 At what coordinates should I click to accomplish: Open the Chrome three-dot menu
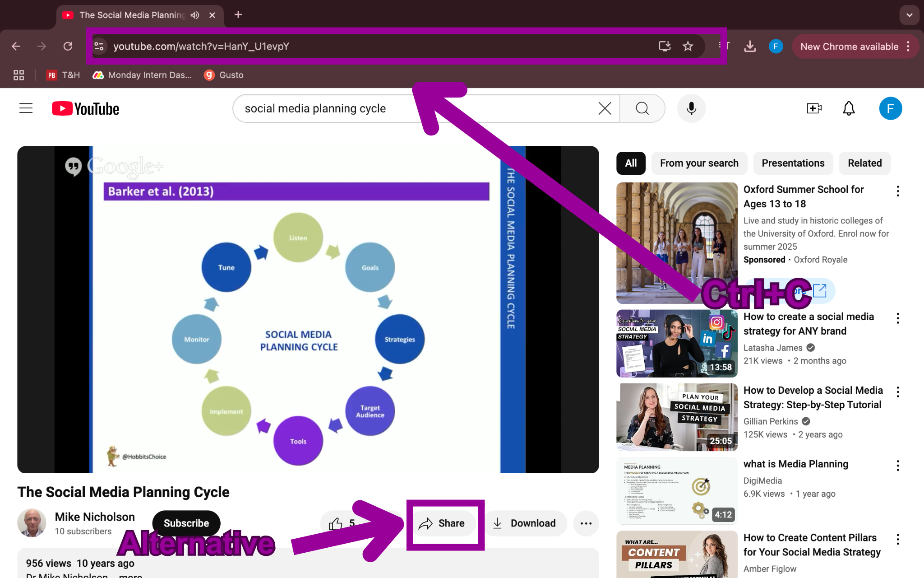pyautogui.click(x=908, y=46)
